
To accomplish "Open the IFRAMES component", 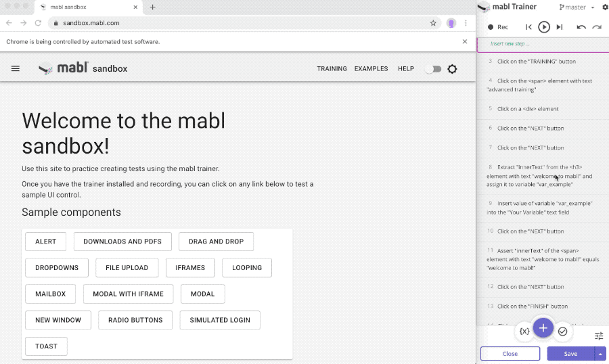I will (190, 268).
